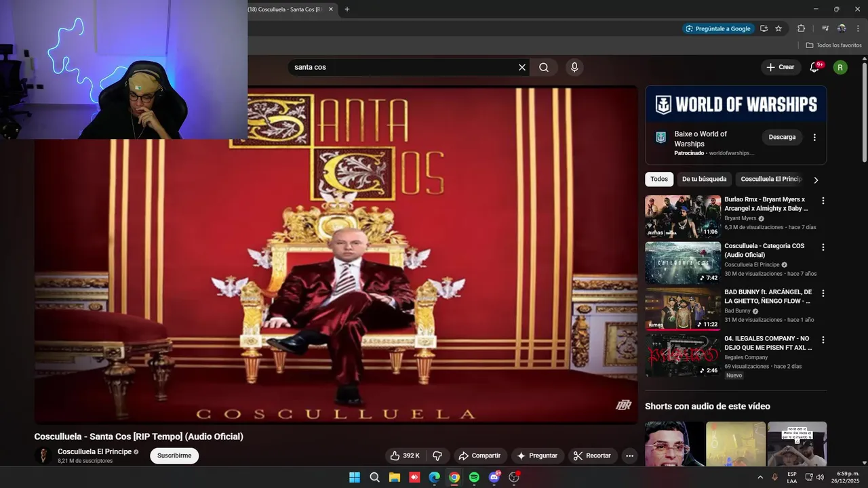Subscribe with the Suscribirme button

(174, 455)
